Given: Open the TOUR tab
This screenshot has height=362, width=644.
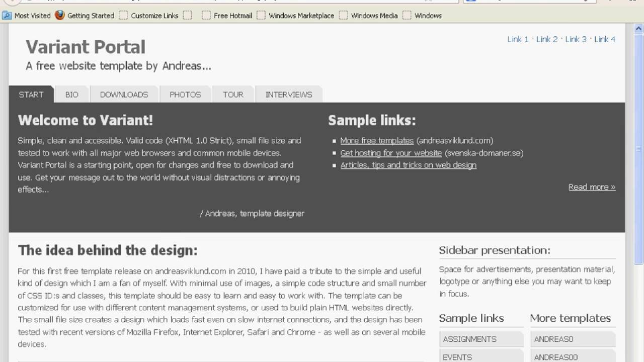Looking at the screenshot, I should click(x=233, y=95).
